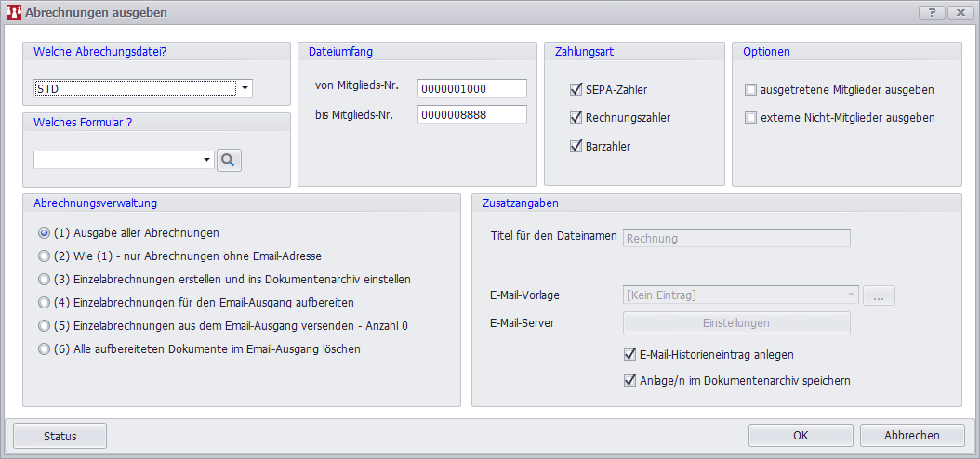Select option (2) ohne Email-Adresse
This screenshot has height=459, width=980.
pyautogui.click(x=44, y=256)
